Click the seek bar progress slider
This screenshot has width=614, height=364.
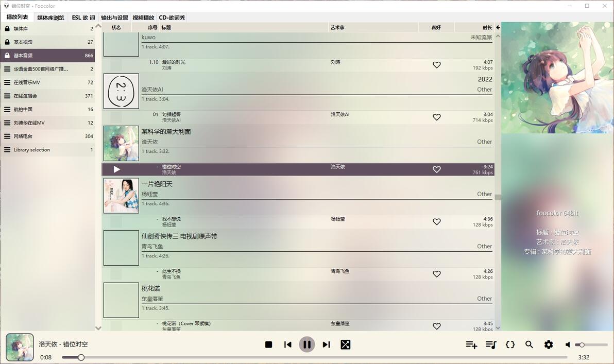314,357
